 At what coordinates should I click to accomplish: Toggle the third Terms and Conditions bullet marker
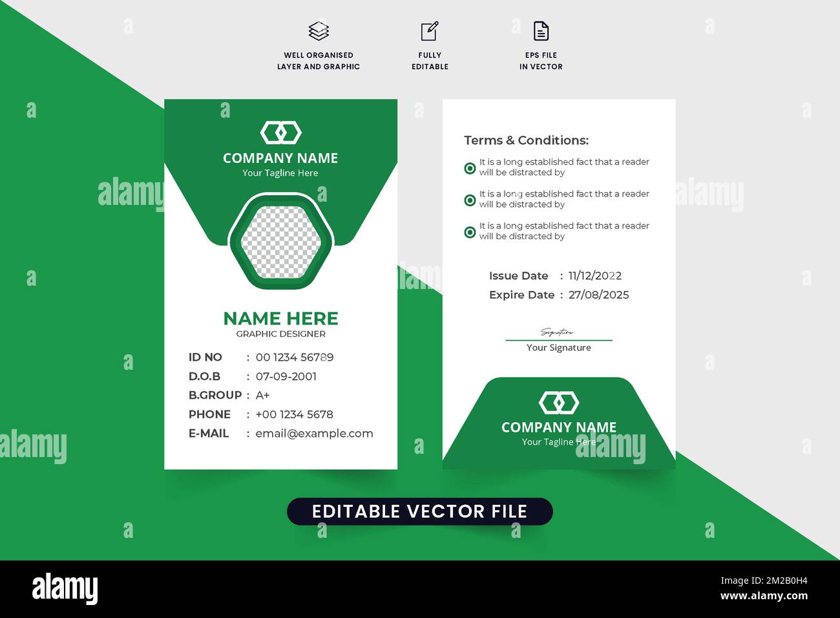[469, 231]
